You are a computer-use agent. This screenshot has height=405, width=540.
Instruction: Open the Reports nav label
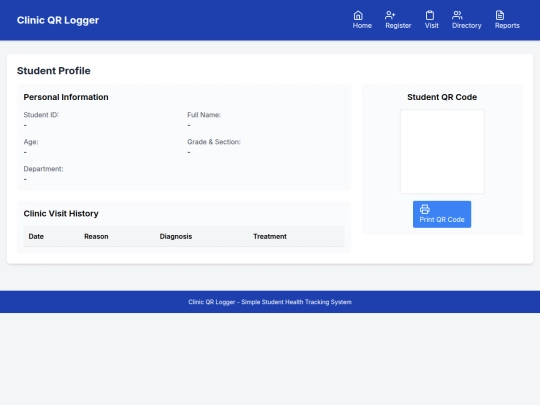pos(507,25)
